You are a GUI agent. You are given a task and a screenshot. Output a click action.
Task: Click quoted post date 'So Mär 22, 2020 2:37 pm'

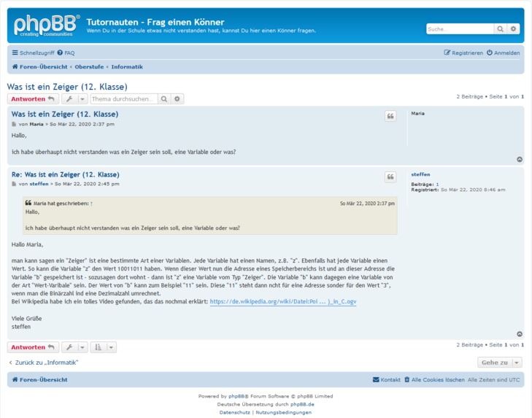pyautogui.click(x=368, y=204)
